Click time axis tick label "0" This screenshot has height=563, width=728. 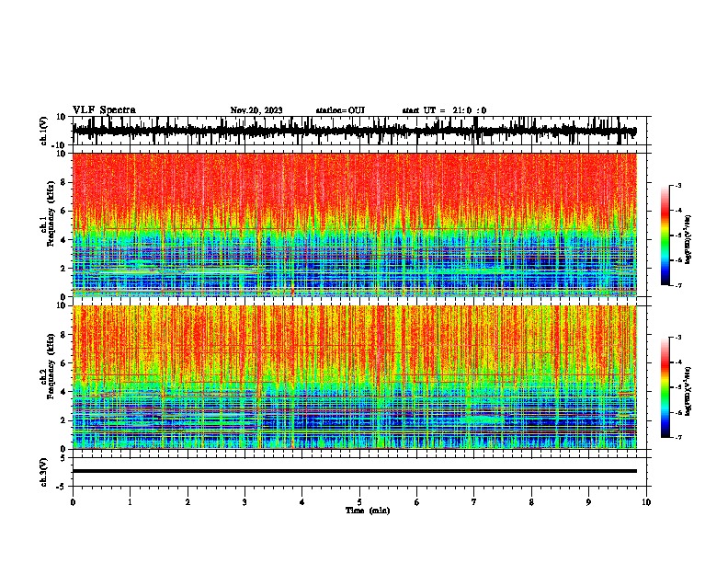[73, 502]
